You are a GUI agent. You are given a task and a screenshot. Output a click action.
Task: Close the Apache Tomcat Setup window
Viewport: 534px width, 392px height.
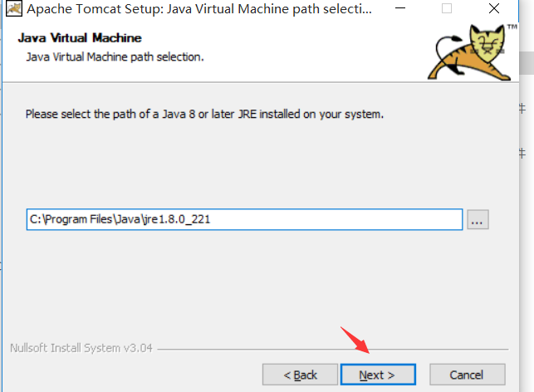(494, 8)
